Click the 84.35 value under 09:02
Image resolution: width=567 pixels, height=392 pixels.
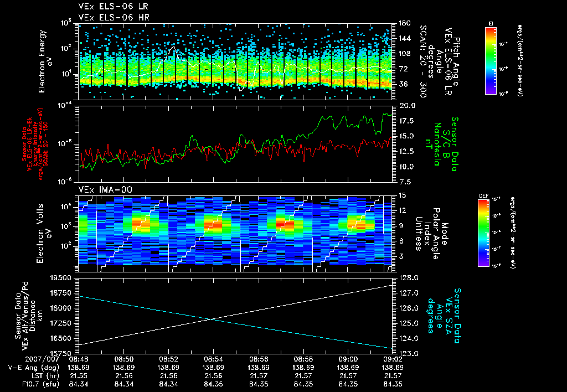[393, 384]
